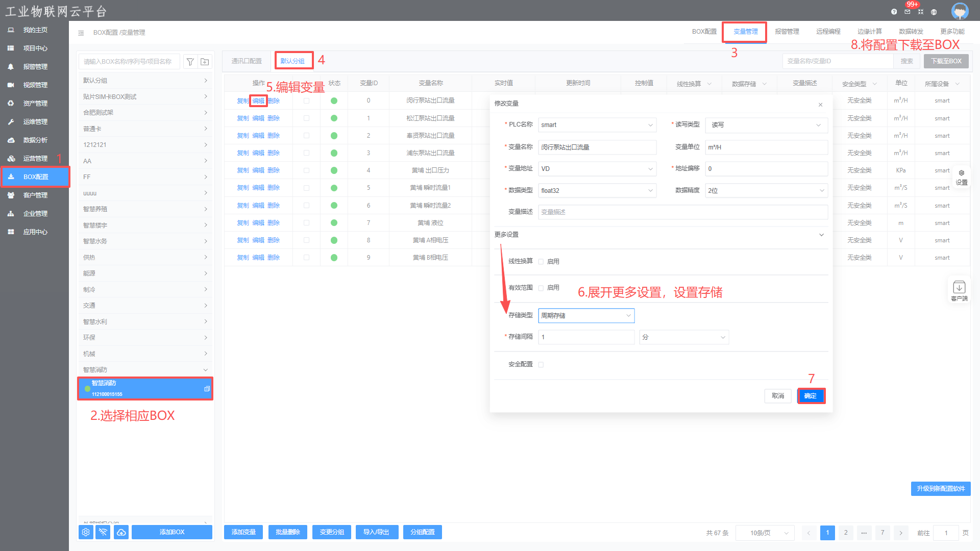Image resolution: width=980 pixels, height=551 pixels.
Task: Click the help question mark icon
Action: click(x=894, y=12)
